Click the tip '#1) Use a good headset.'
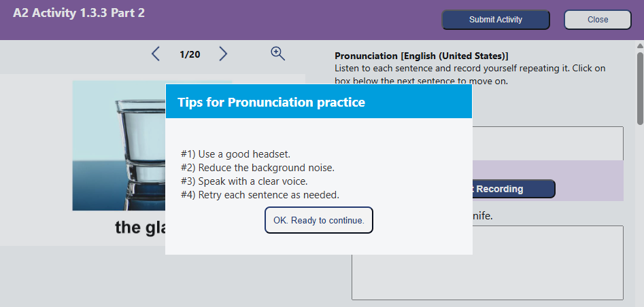Image resolution: width=644 pixels, height=307 pixels. coord(235,154)
